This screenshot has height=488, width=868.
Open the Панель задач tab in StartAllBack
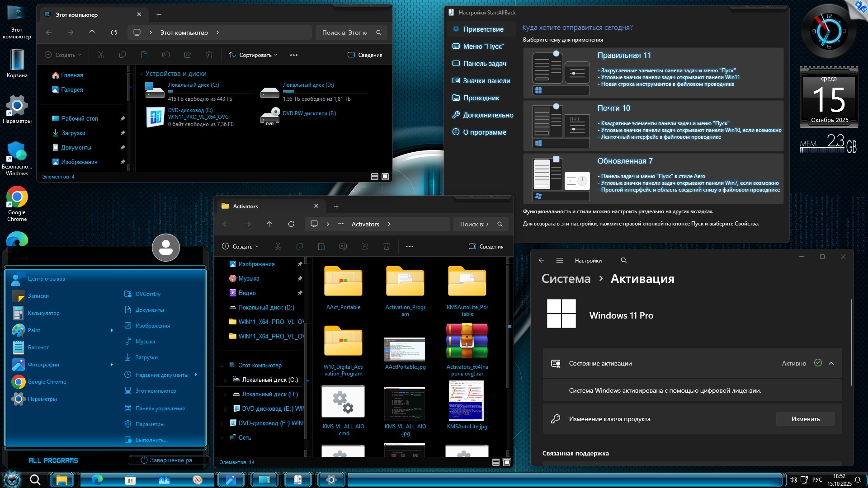pyautogui.click(x=484, y=64)
